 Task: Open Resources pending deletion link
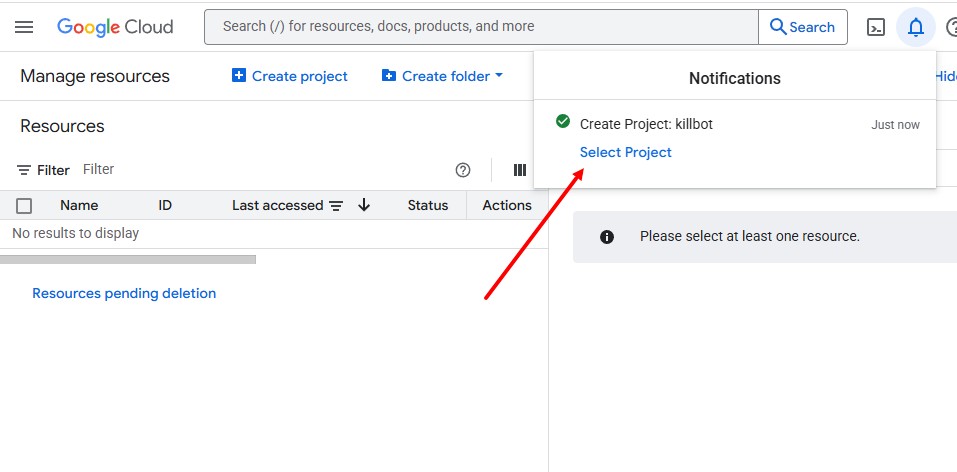pos(124,294)
